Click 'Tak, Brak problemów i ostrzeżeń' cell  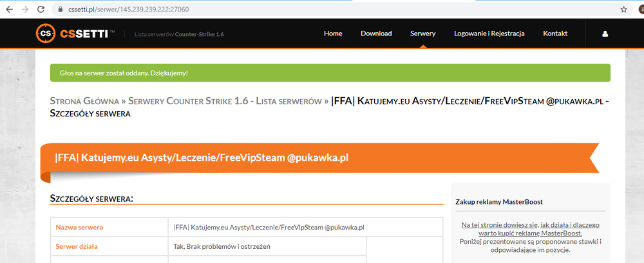tap(267, 246)
